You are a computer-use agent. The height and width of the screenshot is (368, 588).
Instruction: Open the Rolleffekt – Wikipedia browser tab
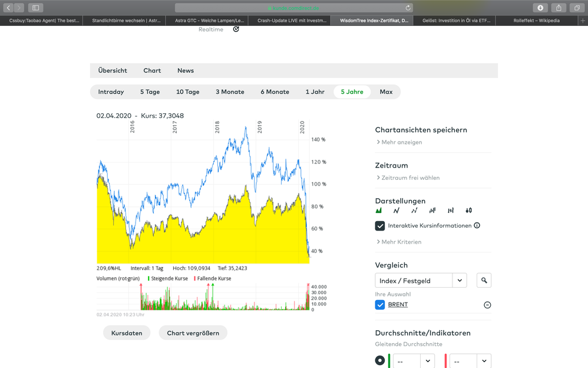point(536,20)
